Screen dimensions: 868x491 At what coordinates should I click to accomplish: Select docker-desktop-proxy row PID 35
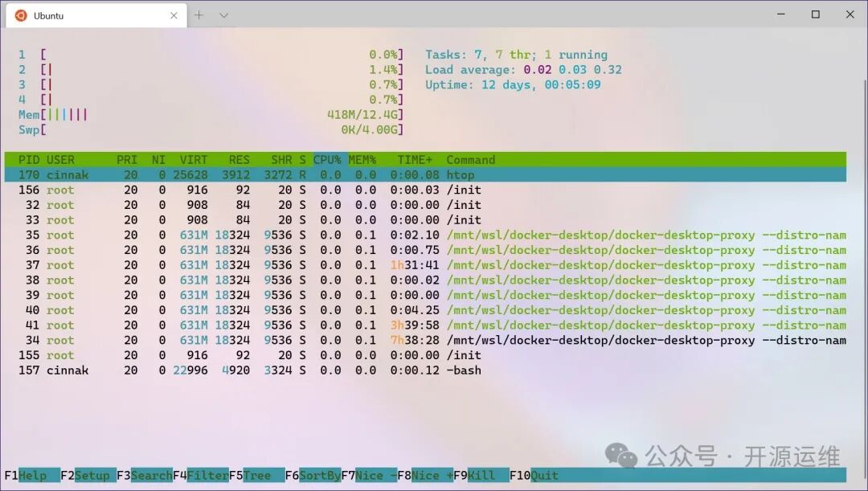(x=425, y=235)
